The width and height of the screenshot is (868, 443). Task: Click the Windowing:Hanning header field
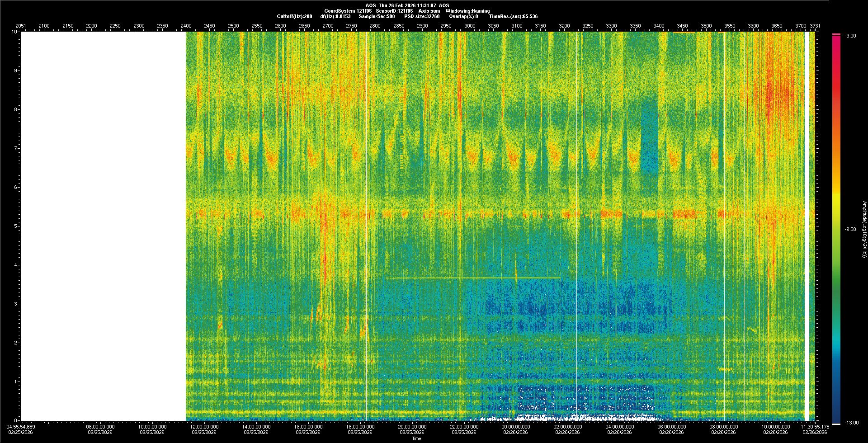pos(467,11)
